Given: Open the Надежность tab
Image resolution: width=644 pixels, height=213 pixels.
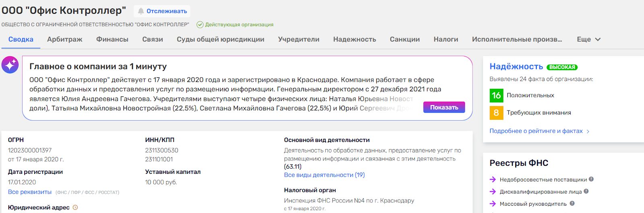Looking at the screenshot, I should (355, 39).
